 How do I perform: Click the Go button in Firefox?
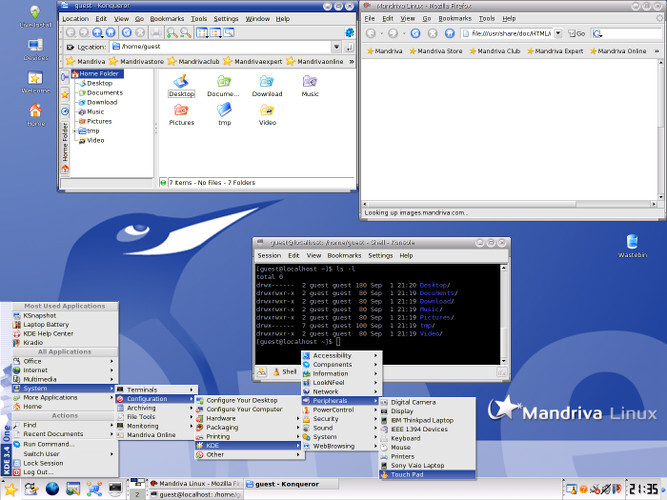click(x=577, y=33)
